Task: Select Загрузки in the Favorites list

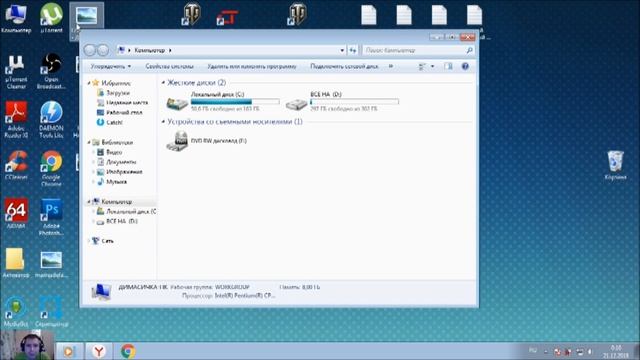Action: click(118, 93)
